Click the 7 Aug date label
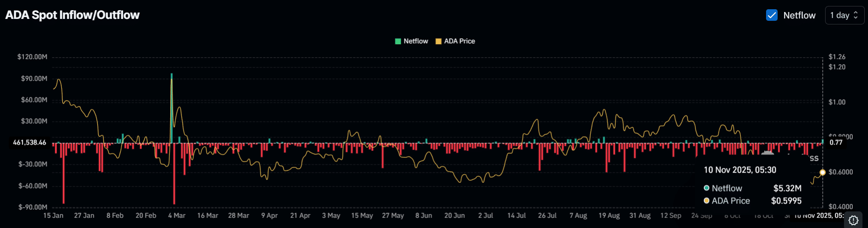Viewport: 868px width, 228px height. pyautogui.click(x=578, y=216)
